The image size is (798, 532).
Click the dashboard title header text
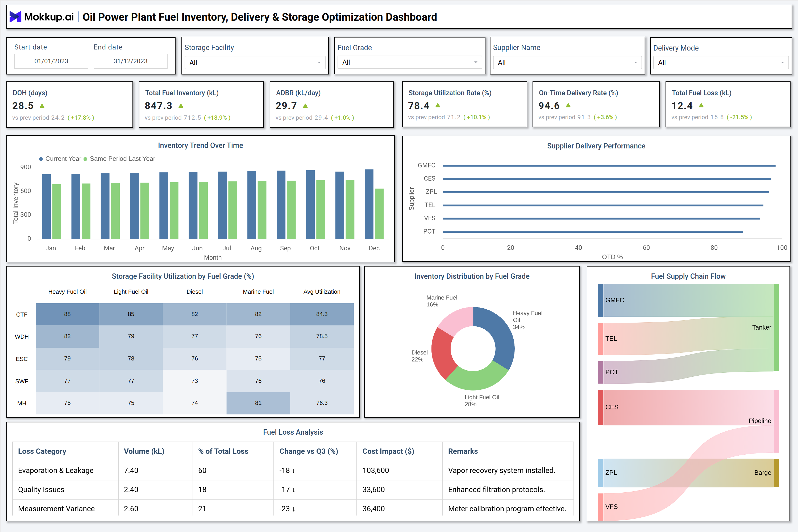point(260,17)
